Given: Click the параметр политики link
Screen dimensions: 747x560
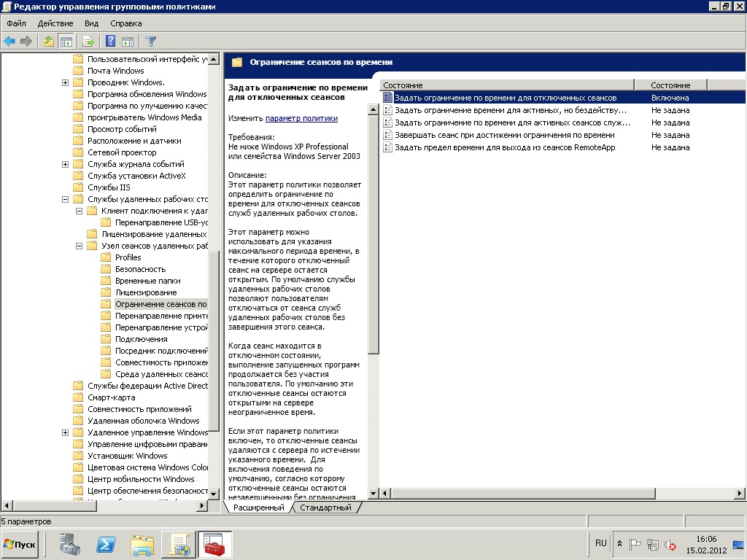Looking at the screenshot, I should (301, 118).
